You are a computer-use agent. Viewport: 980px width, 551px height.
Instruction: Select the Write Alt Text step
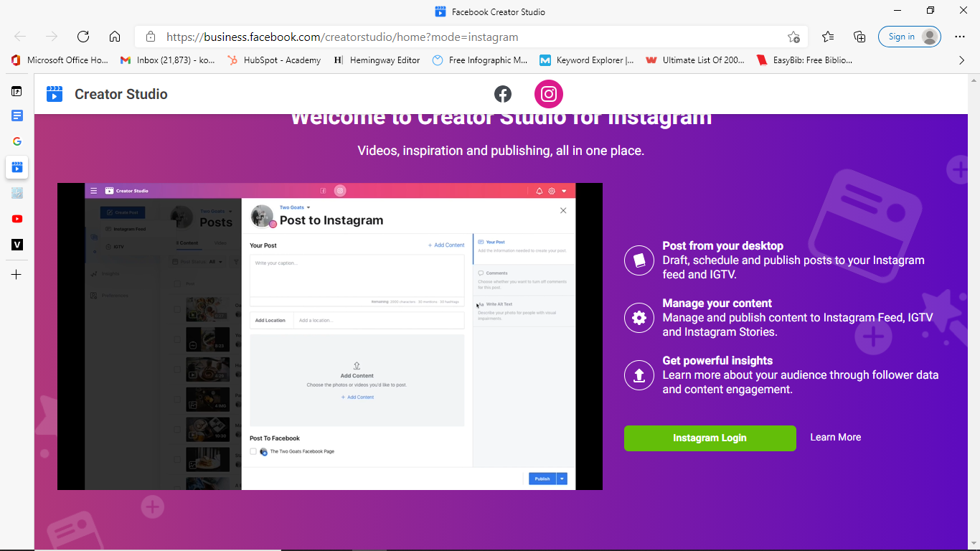[524, 311]
